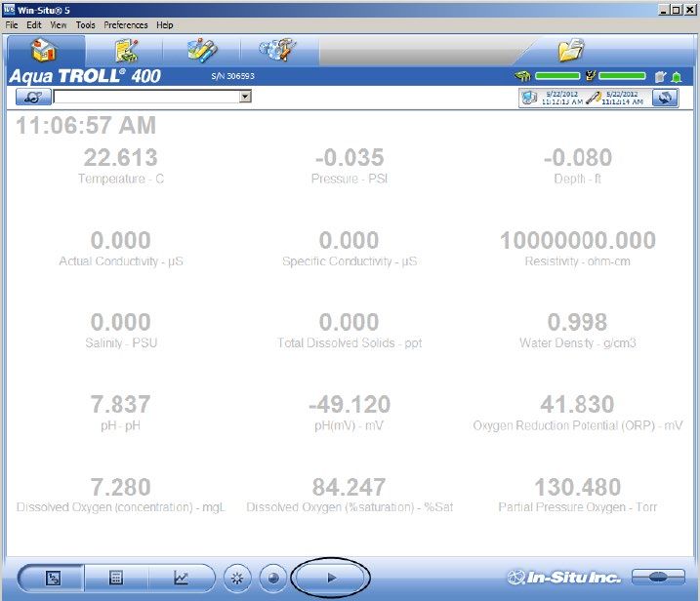This screenshot has width=700, height=601.
Task: Click Dissolved Oxygen concentration value 7.280
Action: [x=120, y=487]
